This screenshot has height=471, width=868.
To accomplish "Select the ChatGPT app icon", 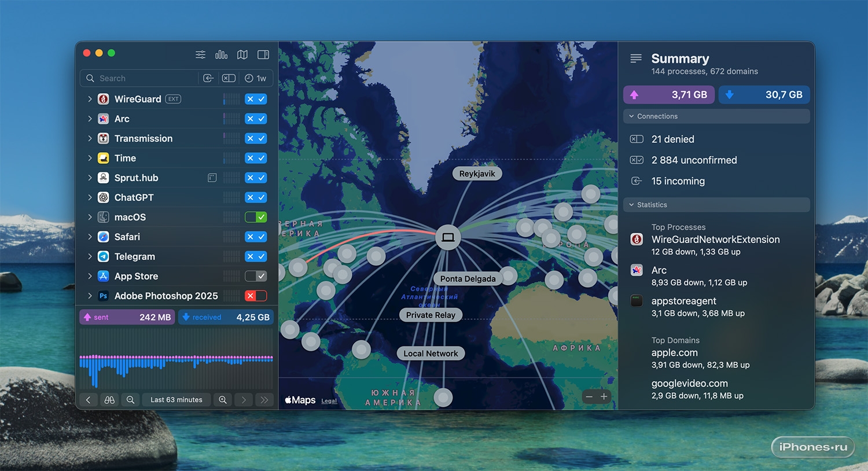I will coord(104,197).
